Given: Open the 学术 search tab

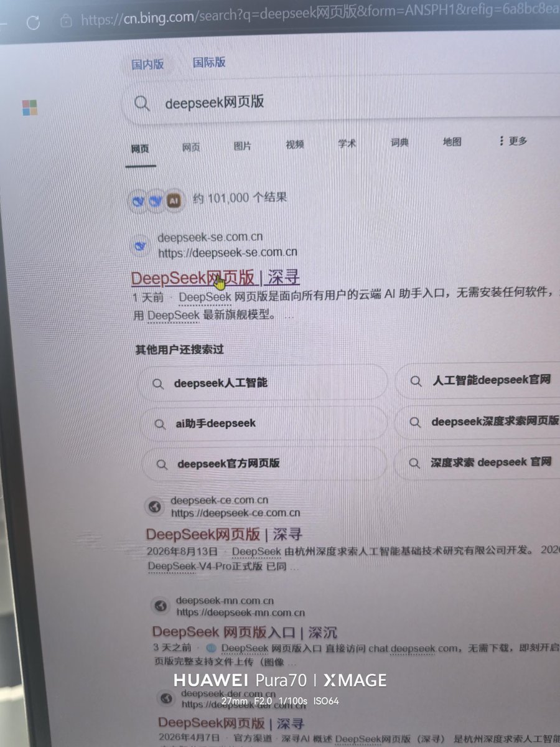Looking at the screenshot, I should click(x=347, y=143).
